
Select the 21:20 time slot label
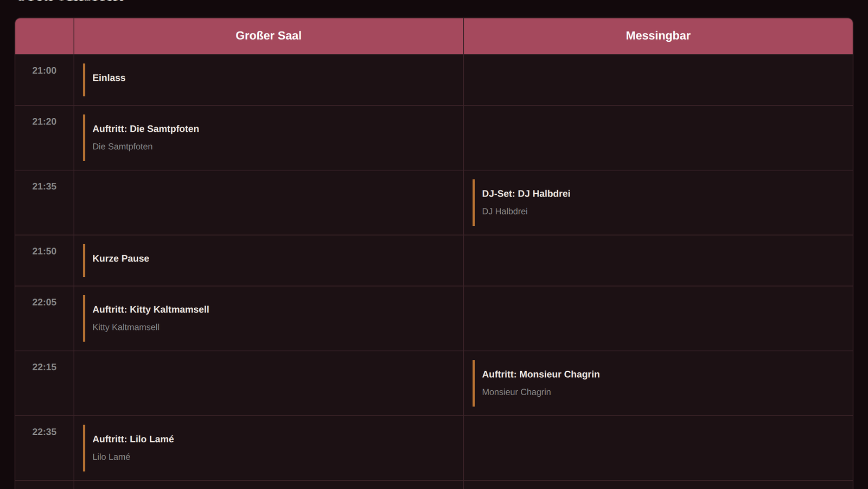[44, 122]
